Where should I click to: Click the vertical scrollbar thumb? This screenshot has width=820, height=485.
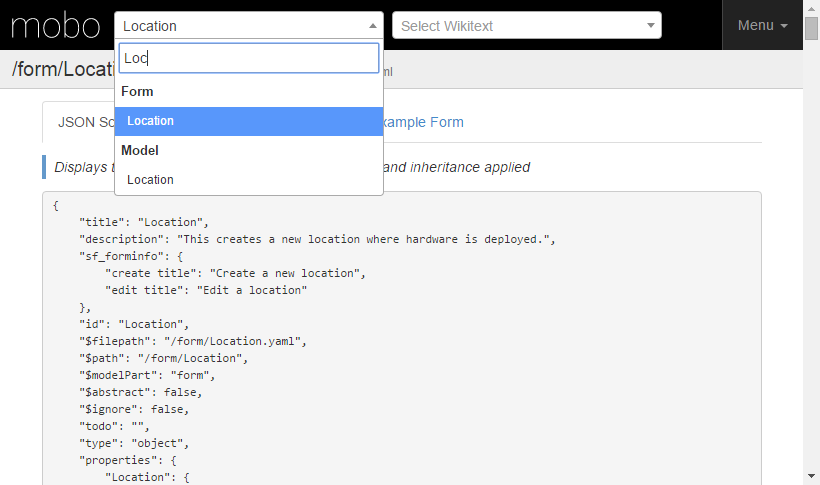pyautogui.click(x=811, y=28)
